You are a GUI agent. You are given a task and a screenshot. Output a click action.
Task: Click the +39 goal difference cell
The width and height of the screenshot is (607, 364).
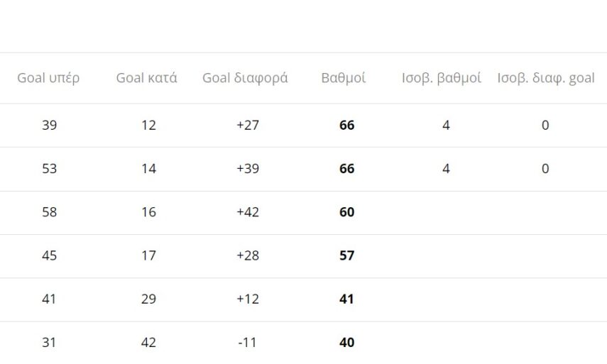click(248, 169)
